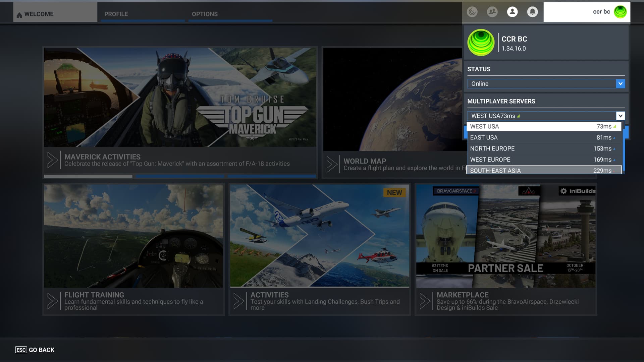Click the PROFILE tab
The image size is (644, 362).
tap(116, 14)
